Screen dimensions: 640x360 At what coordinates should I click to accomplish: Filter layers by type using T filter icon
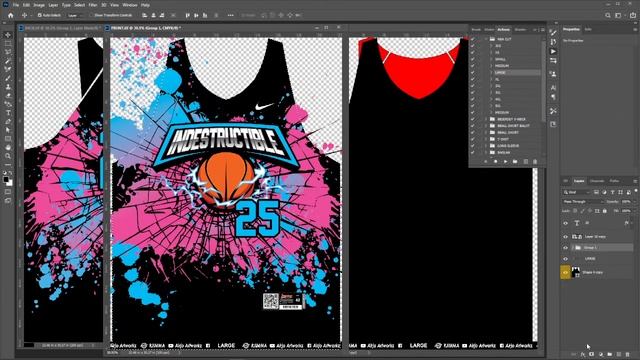pyautogui.click(x=612, y=192)
